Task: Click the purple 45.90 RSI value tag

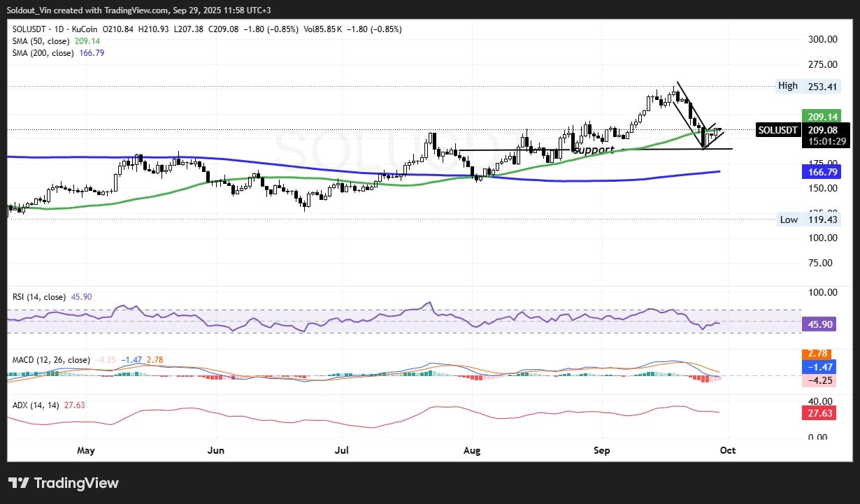Action: [820, 325]
